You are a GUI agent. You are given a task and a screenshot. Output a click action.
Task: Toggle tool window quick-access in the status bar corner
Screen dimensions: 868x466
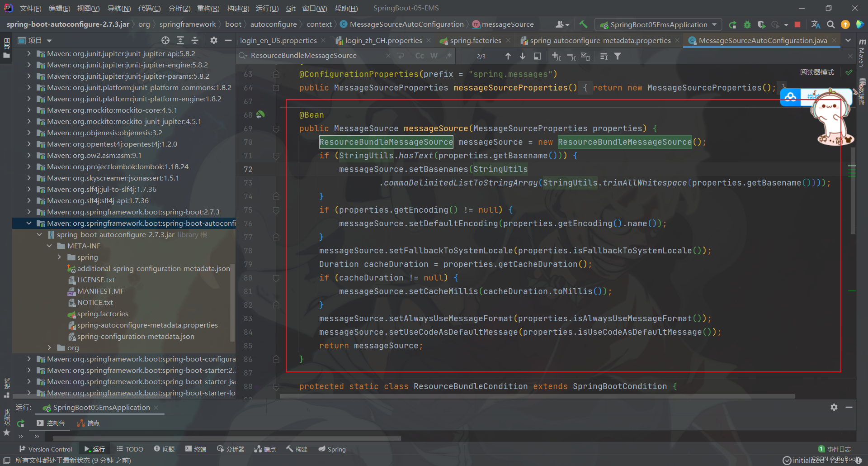point(7,460)
